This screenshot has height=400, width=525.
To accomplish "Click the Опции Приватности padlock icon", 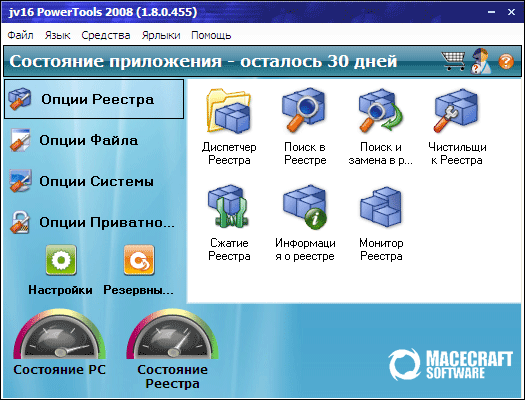I will coord(20,222).
